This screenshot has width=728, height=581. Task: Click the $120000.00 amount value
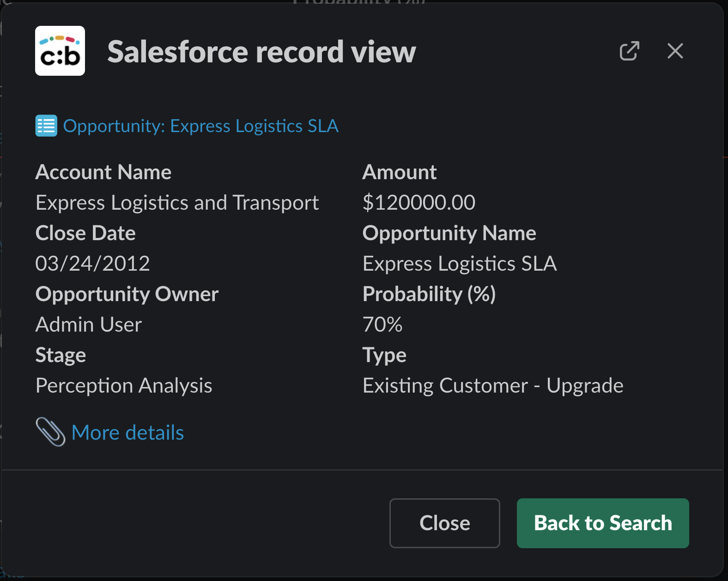click(x=419, y=202)
